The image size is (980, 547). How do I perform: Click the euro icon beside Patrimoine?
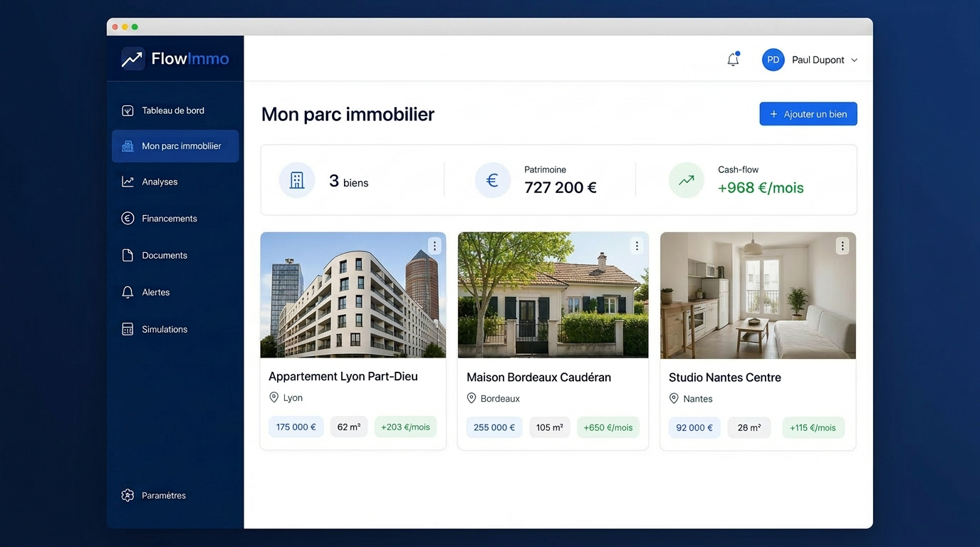point(492,180)
